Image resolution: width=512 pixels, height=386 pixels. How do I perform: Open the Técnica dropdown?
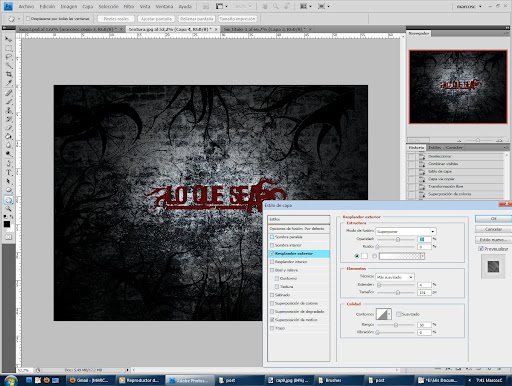(395, 277)
